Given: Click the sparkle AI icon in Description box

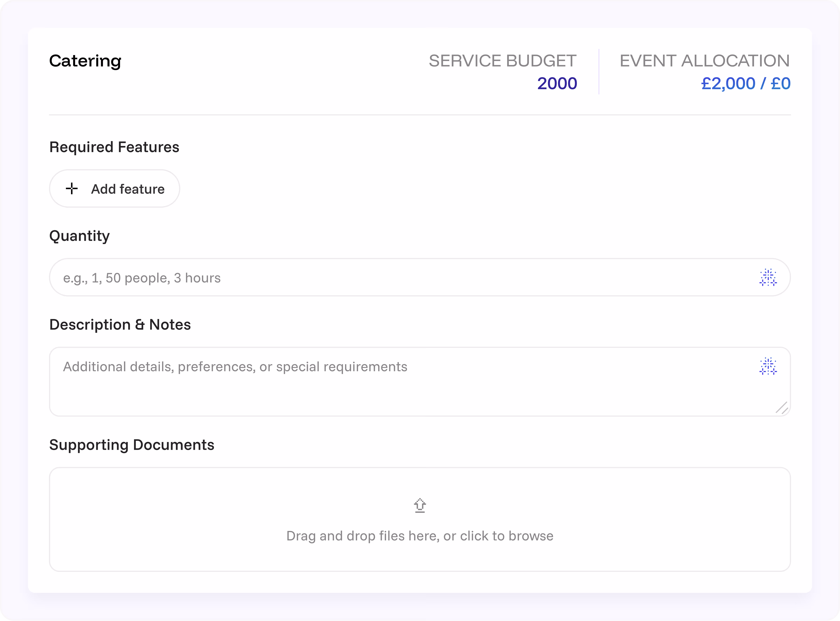Looking at the screenshot, I should tap(768, 366).
